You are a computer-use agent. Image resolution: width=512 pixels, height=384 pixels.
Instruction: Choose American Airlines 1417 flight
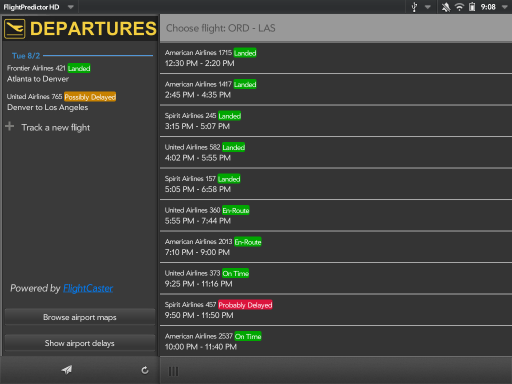[x=336, y=89]
